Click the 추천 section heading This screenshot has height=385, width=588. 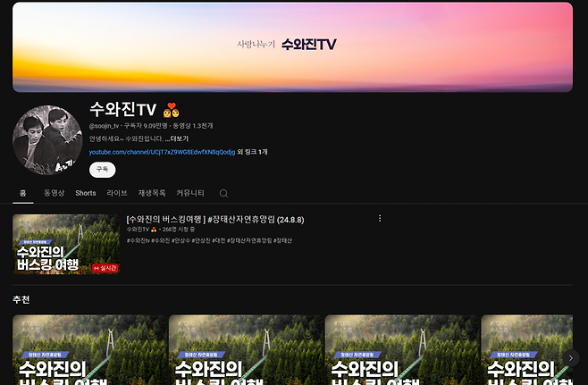[x=21, y=299]
